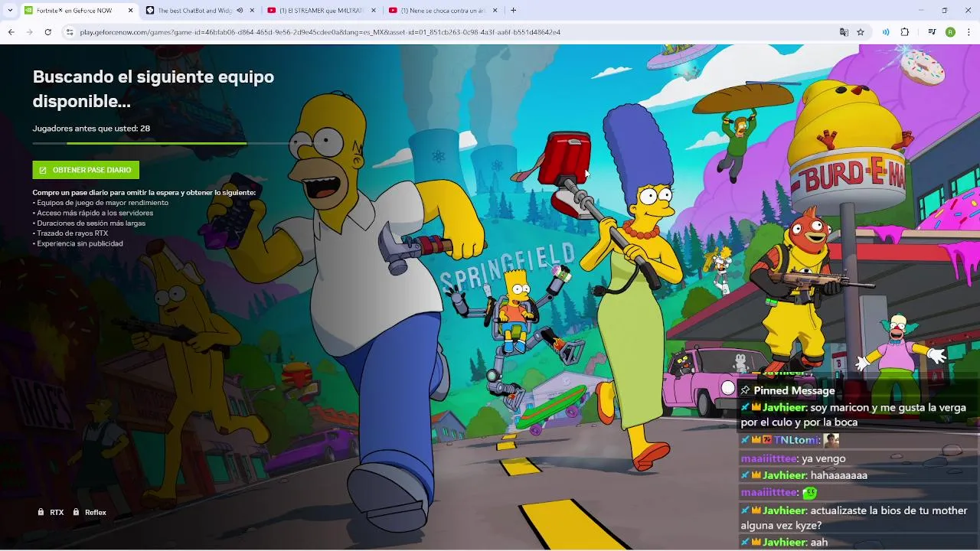Click the lock icon beside RTX
The height and width of the screenshot is (551, 980).
(x=41, y=512)
